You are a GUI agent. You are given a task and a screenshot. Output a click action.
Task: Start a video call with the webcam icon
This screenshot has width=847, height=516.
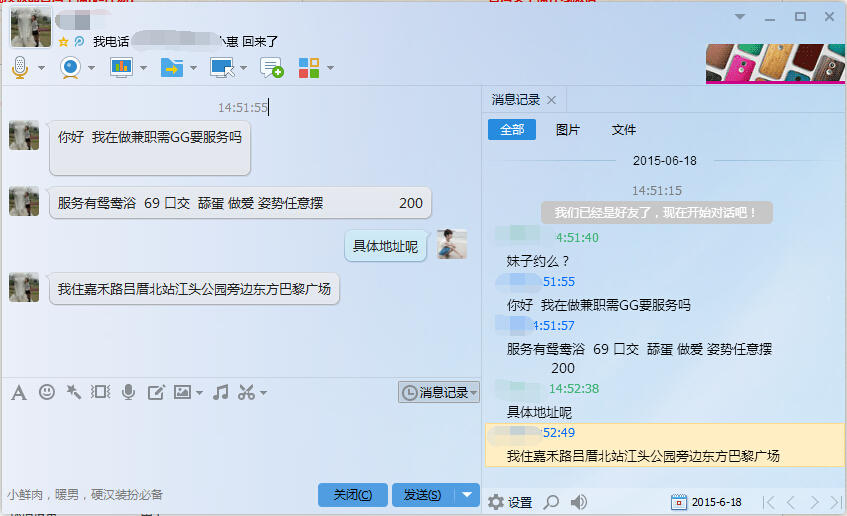pos(70,67)
